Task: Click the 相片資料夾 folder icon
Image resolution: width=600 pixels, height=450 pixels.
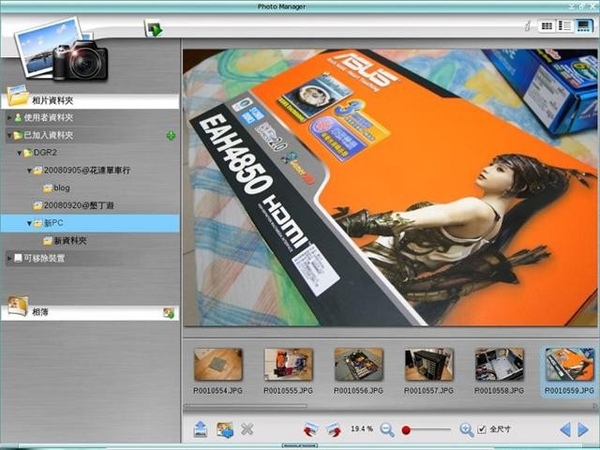Action: (x=18, y=95)
